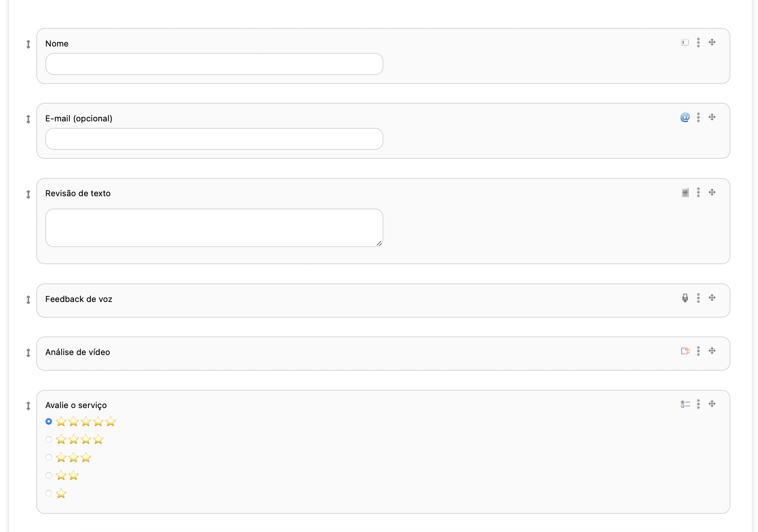Pick the single-star rating option
This screenshot has height=532, width=758.
[49, 493]
